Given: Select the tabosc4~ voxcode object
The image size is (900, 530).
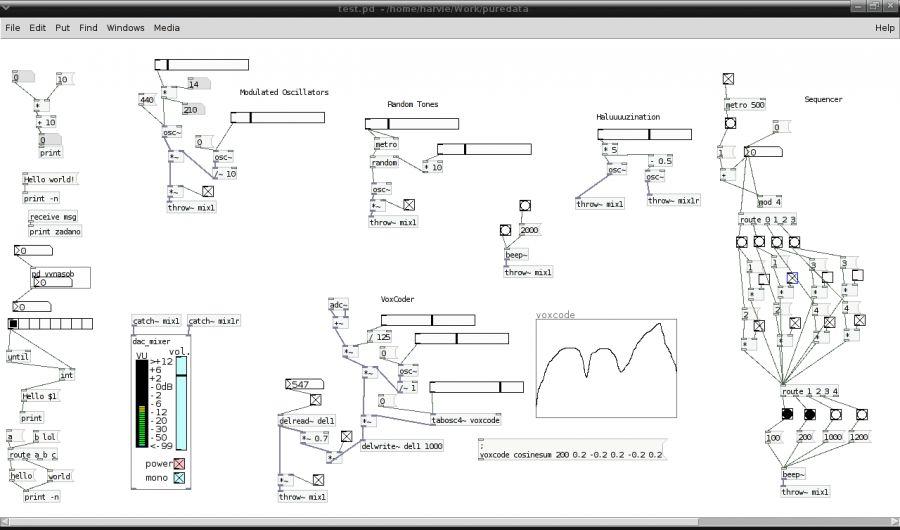Looking at the screenshot, I should pyautogui.click(x=466, y=421).
